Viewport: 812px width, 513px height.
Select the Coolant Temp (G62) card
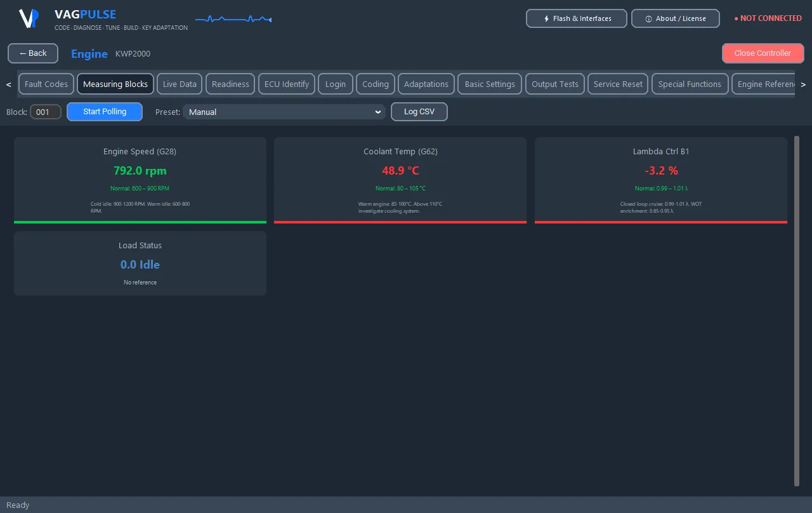point(400,180)
